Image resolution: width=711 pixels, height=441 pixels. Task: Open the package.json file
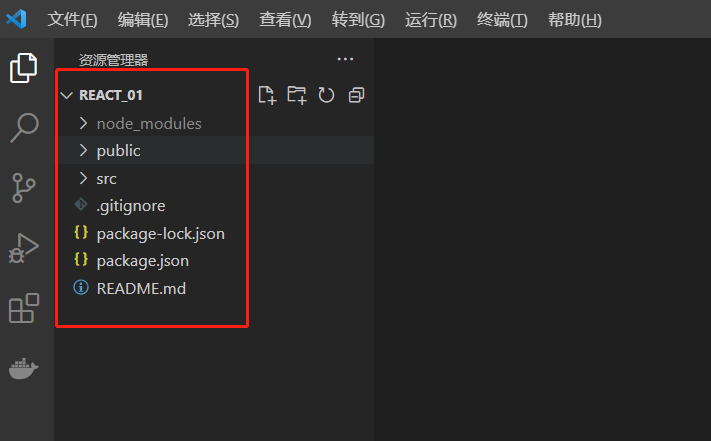(143, 261)
